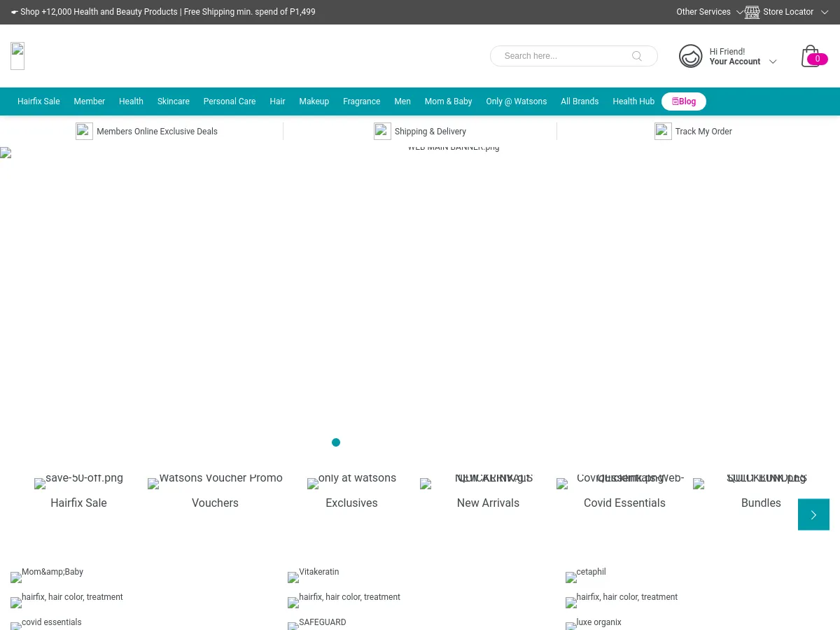
Task: Click the Search here input field
Action: coord(563,56)
